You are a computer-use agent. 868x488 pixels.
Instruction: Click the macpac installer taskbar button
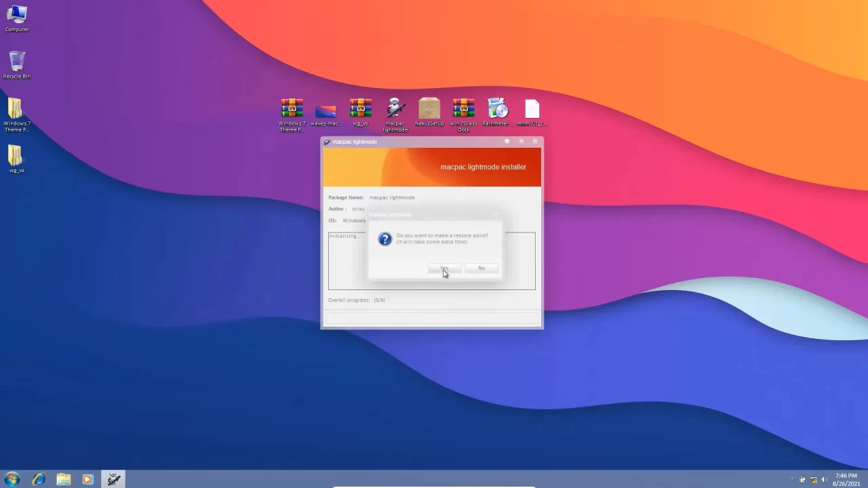(x=114, y=479)
